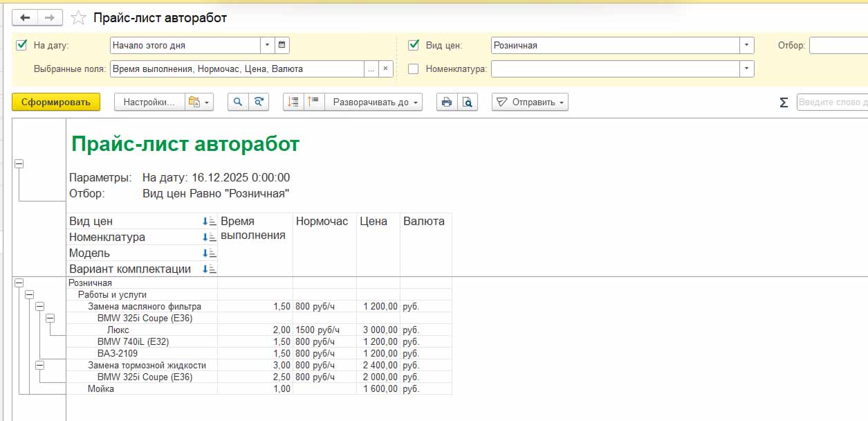The height and width of the screenshot is (421, 868).
Task: Click the print icon in toolbar
Action: coord(447,102)
